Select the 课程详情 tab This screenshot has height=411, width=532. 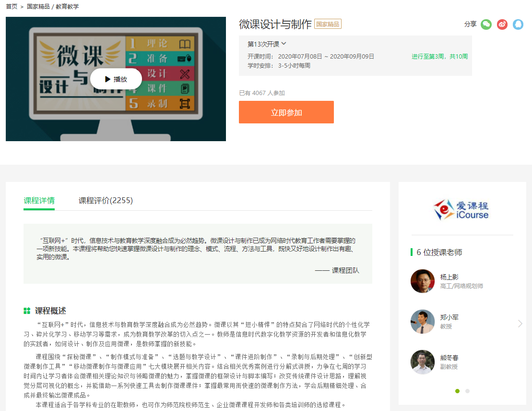(39, 200)
